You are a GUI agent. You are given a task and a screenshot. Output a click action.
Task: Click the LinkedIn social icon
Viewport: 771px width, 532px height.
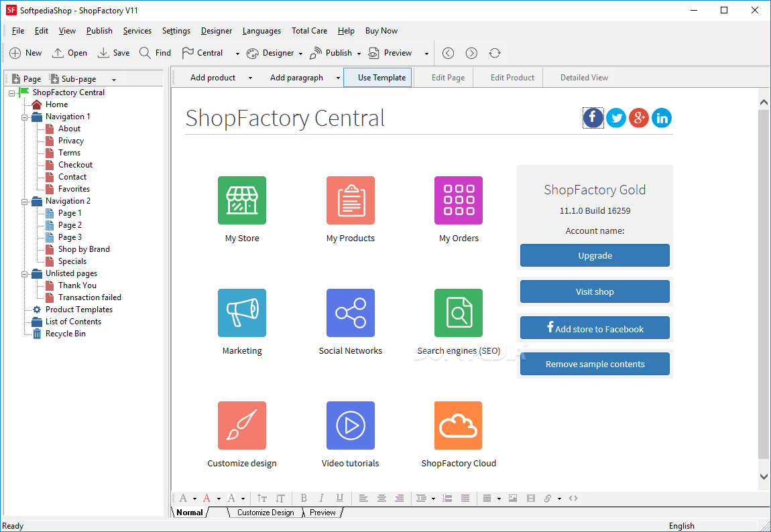click(x=662, y=118)
